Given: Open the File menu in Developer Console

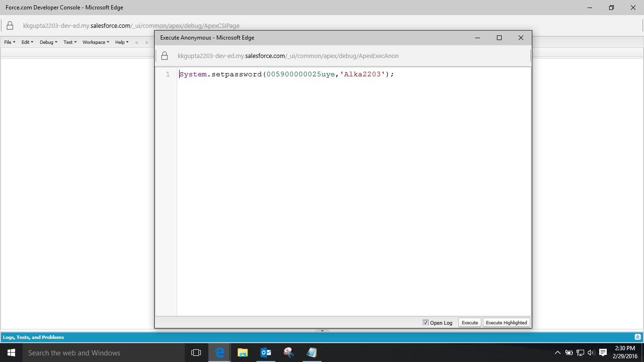Looking at the screenshot, I should click(x=9, y=42).
